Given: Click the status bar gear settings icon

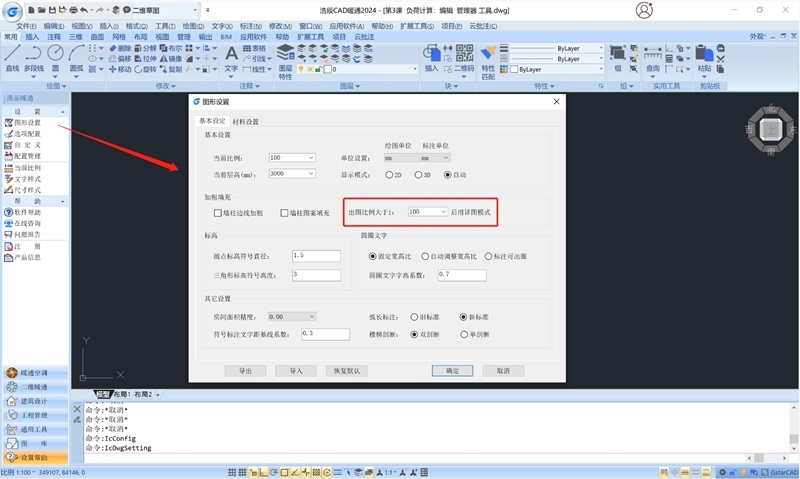Looking at the screenshot, I should click(722, 472).
